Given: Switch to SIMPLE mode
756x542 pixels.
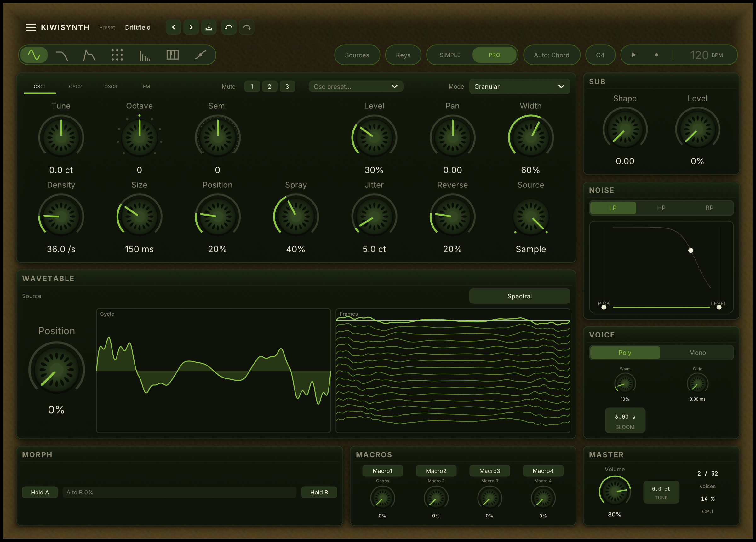Looking at the screenshot, I should (x=450, y=55).
